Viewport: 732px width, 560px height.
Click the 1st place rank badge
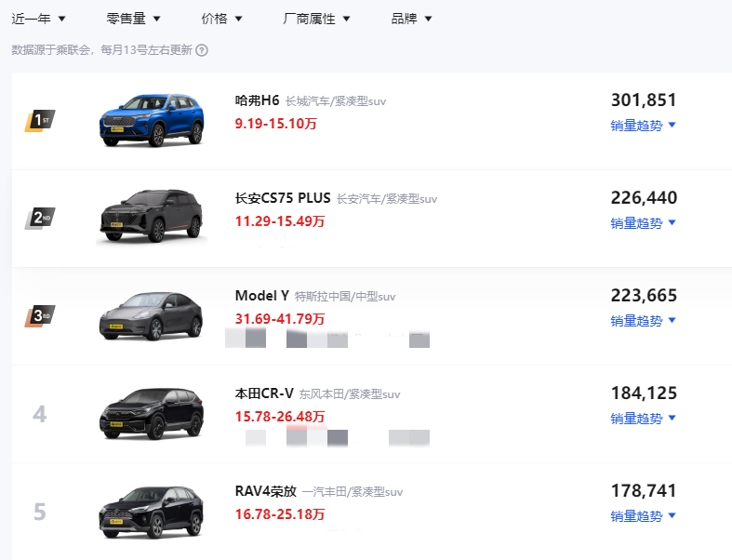39,121
